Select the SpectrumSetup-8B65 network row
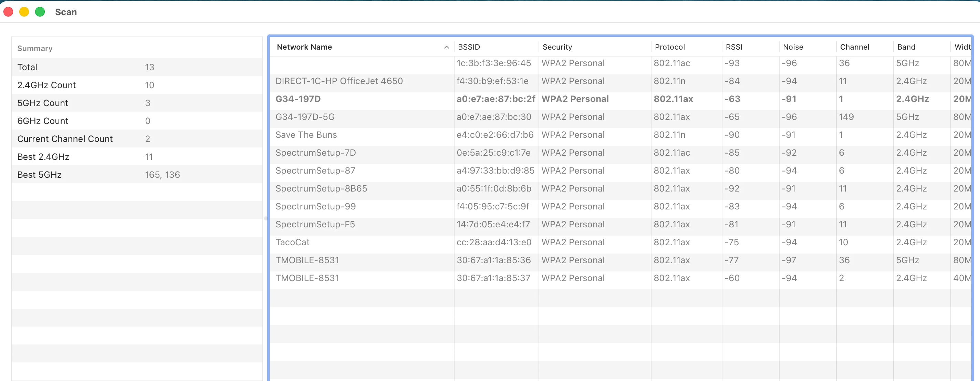This screenshot has width=980, height=381. pos(321,189)
